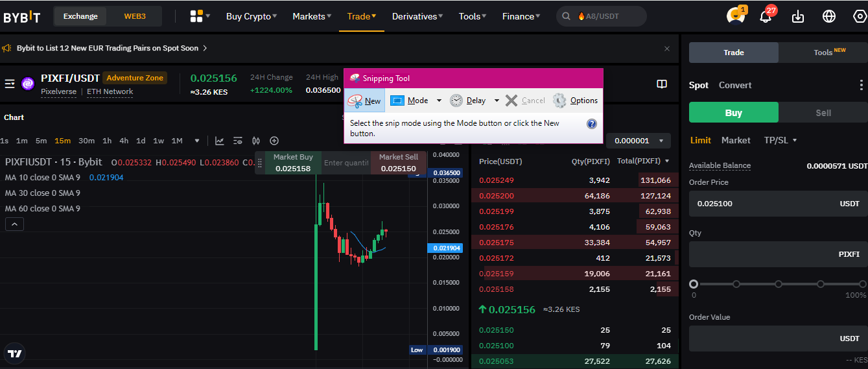Screen dimensions: 868x369
Task: Open the 0.000001 price precision dropdown
Action: point(638,141)
